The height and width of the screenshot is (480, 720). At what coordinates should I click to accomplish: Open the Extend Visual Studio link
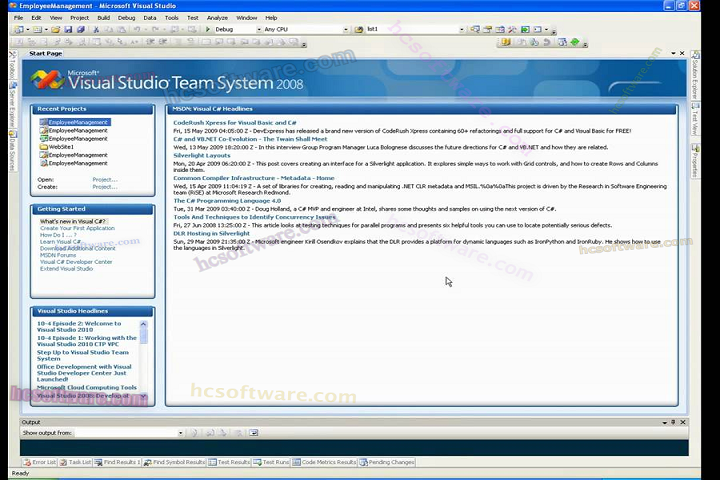(x=66, y=269)
